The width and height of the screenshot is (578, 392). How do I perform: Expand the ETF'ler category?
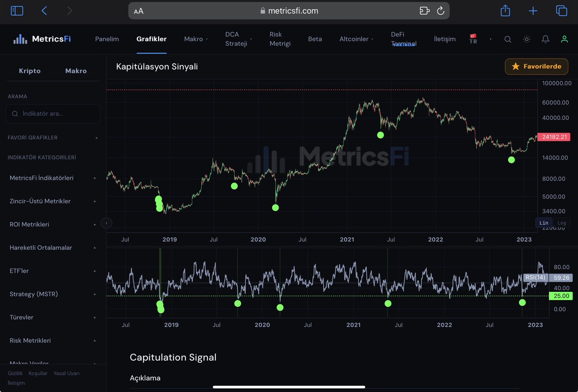[x=53, y=271]
